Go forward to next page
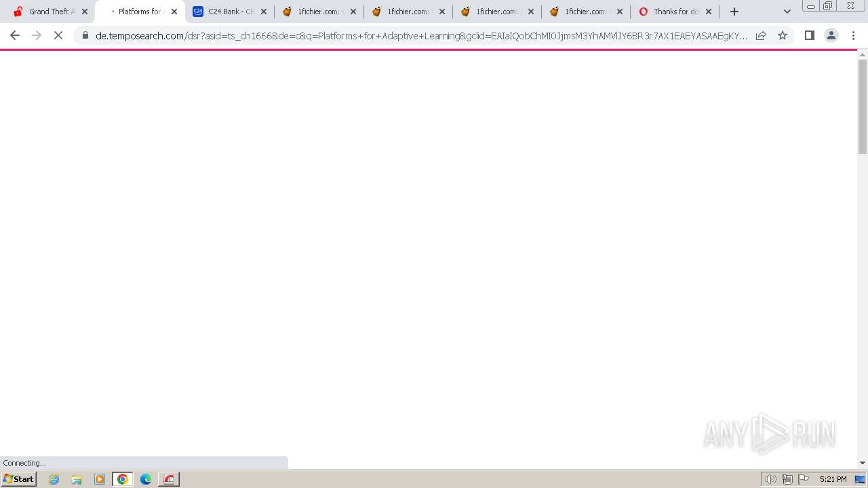The image size is (868, 488). (x=37, y=35)
